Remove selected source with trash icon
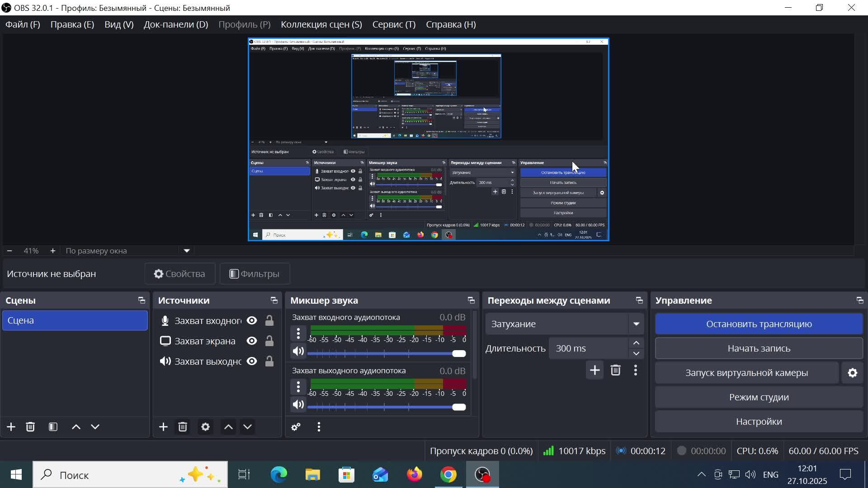Viewport: 868px width, 488px height. point(183,427)
